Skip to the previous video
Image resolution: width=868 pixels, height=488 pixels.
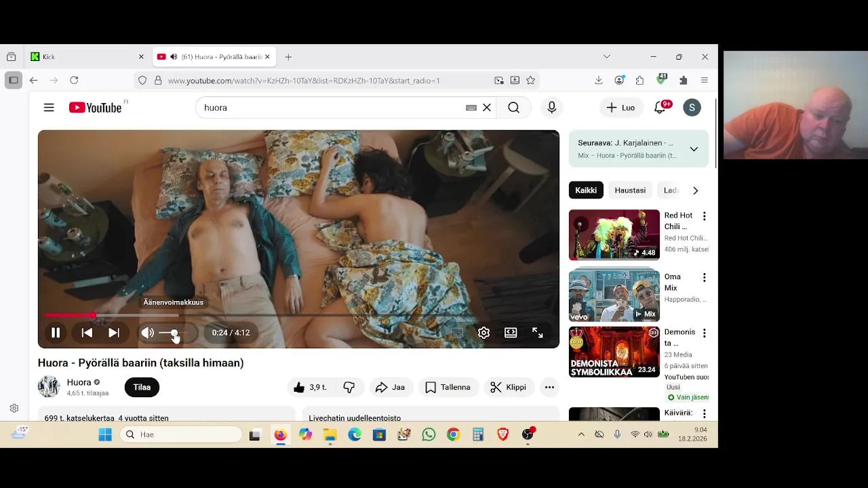click(87, 333)
